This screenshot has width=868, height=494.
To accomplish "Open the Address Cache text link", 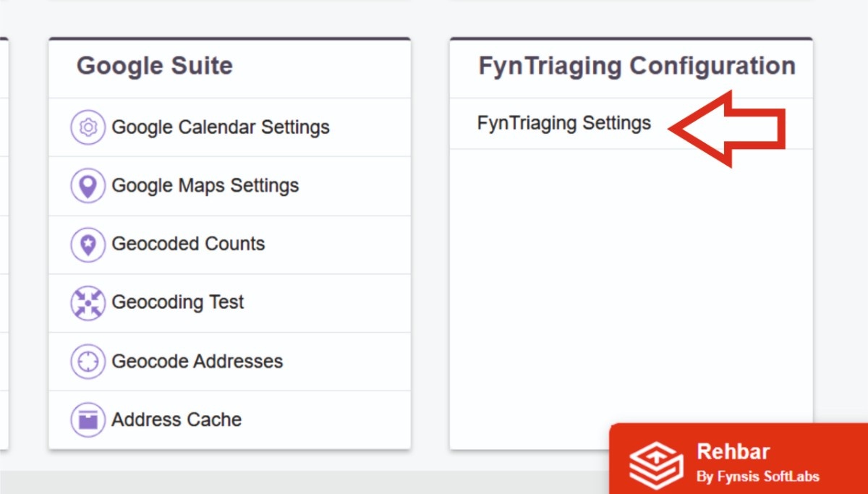I will click(176, 420).
